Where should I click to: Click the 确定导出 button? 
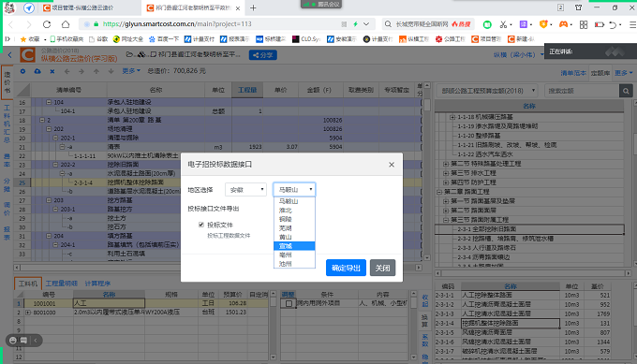point(346,268)
